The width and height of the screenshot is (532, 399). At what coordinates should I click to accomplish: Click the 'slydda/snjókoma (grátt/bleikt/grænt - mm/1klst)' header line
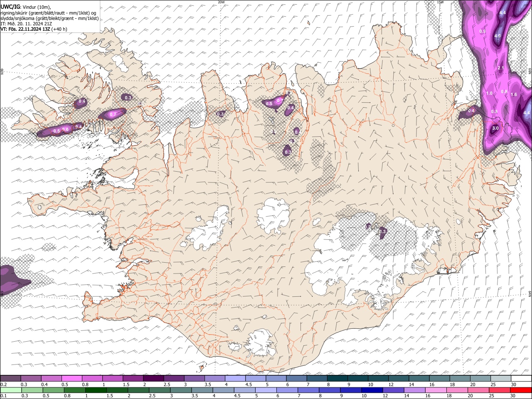pos(49,18)
